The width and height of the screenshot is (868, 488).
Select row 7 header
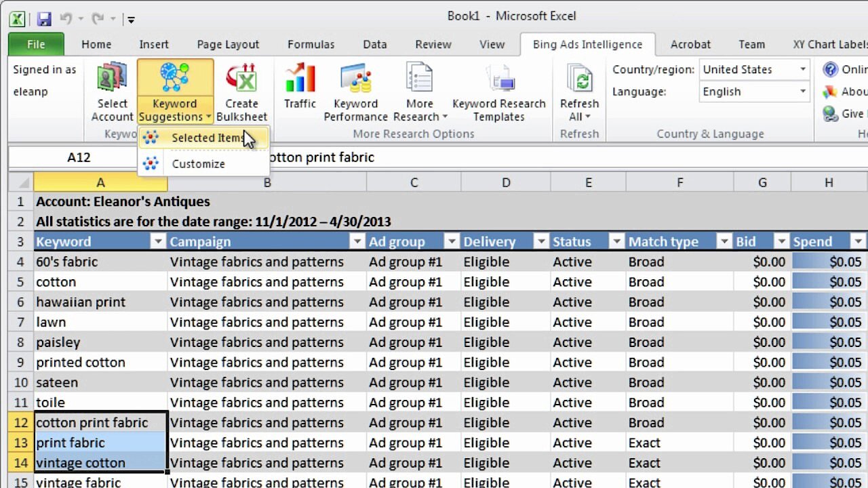(x=21, y=322)
